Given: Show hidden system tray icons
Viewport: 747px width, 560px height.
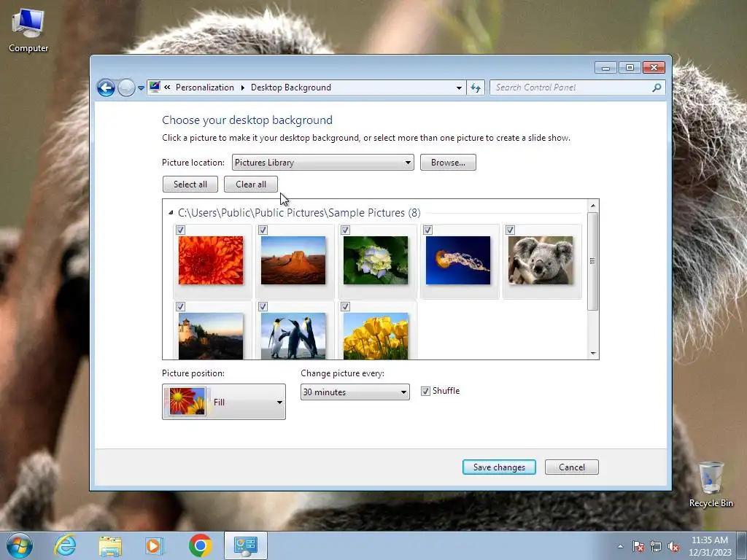Looking at the screenshot, I should click(620, 546).
